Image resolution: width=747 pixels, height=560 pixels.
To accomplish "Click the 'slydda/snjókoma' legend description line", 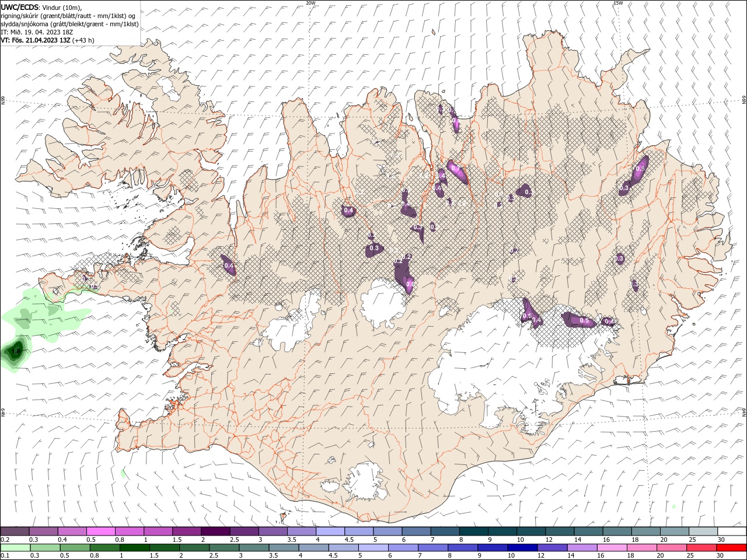I will 69,23.
